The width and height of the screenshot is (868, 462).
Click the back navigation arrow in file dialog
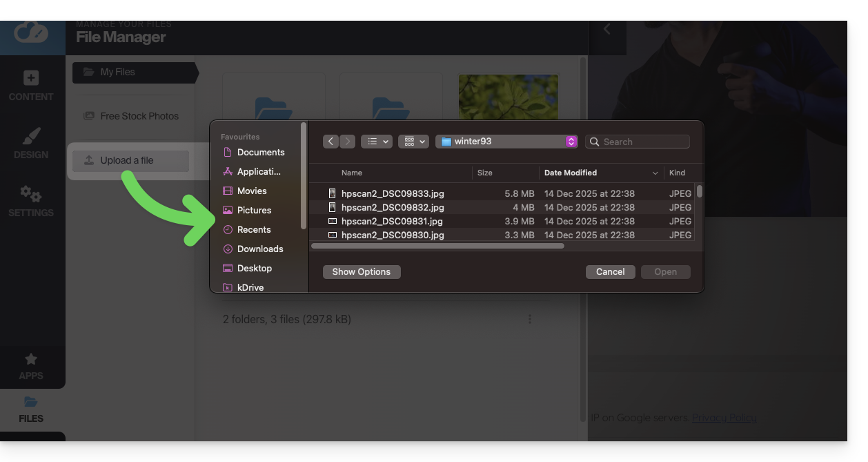click(331, 142)
